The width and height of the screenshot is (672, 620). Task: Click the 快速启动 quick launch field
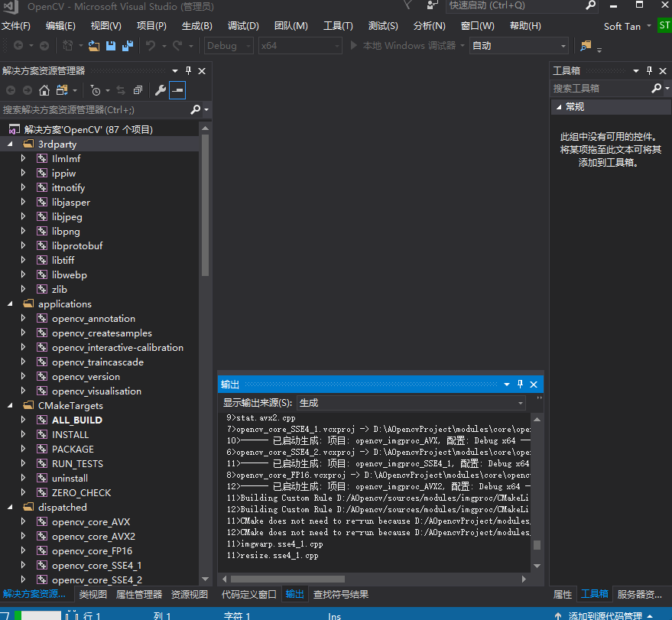(x=516, y=5)
